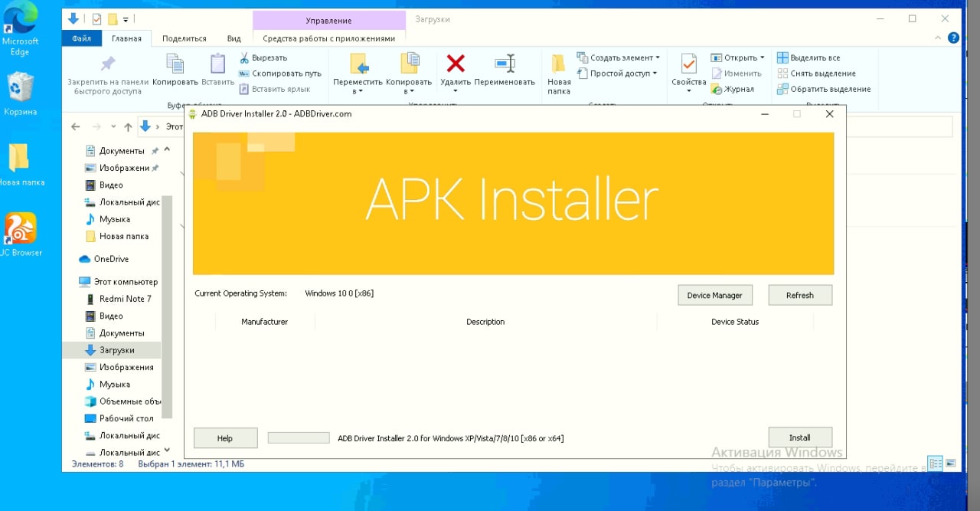This screenshot has height=511, width=980.
Task: Select Локальный диск under Quick access
Action: pos(129,202)
